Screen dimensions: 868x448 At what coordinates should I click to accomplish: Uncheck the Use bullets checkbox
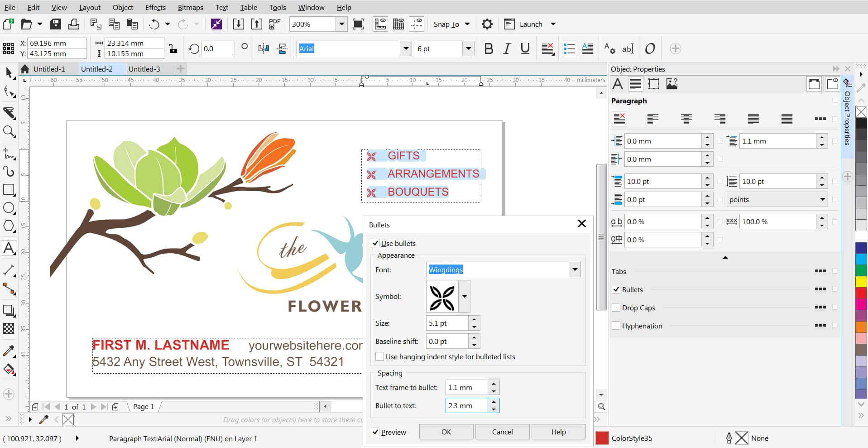375,243
